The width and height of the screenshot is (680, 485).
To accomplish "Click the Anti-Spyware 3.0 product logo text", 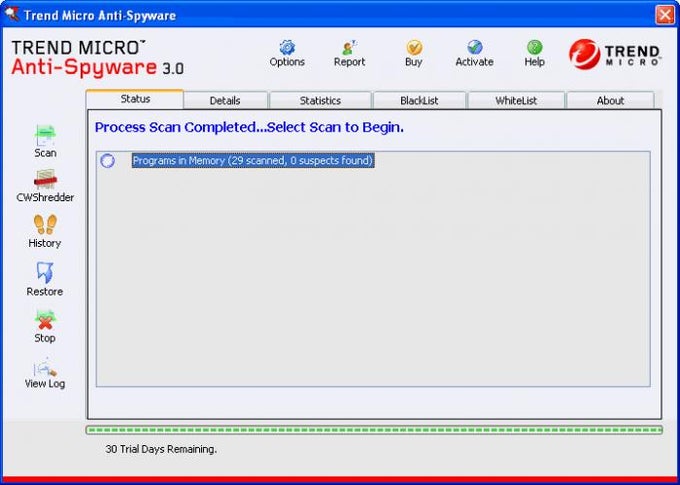I will pos(98,67).
